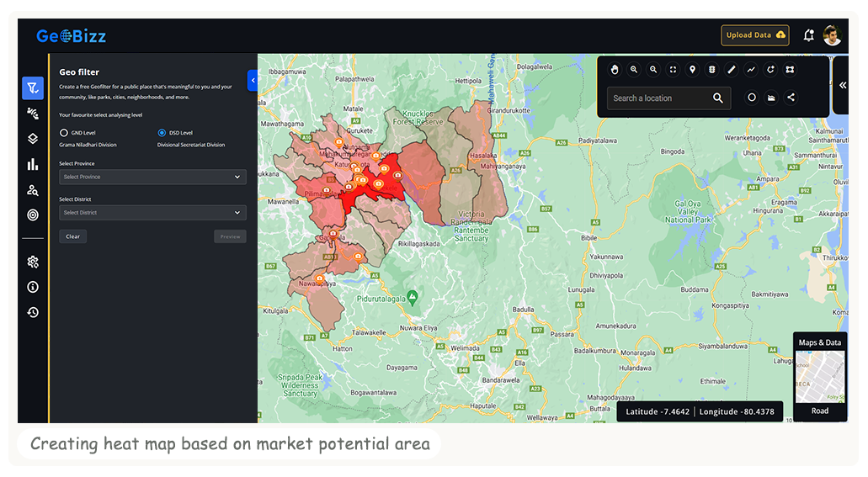Click the Gal Oya Valley National Park label

tap(688, 211)
